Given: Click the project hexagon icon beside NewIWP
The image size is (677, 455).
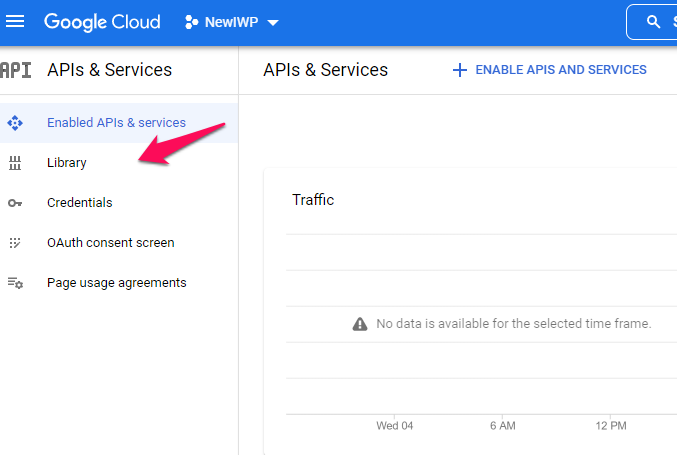Looking at the screenshot, I should point(191,22).
